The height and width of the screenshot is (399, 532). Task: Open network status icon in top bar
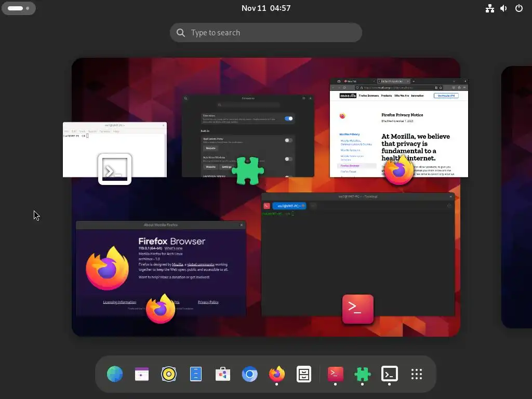click(x=489, y=8)
